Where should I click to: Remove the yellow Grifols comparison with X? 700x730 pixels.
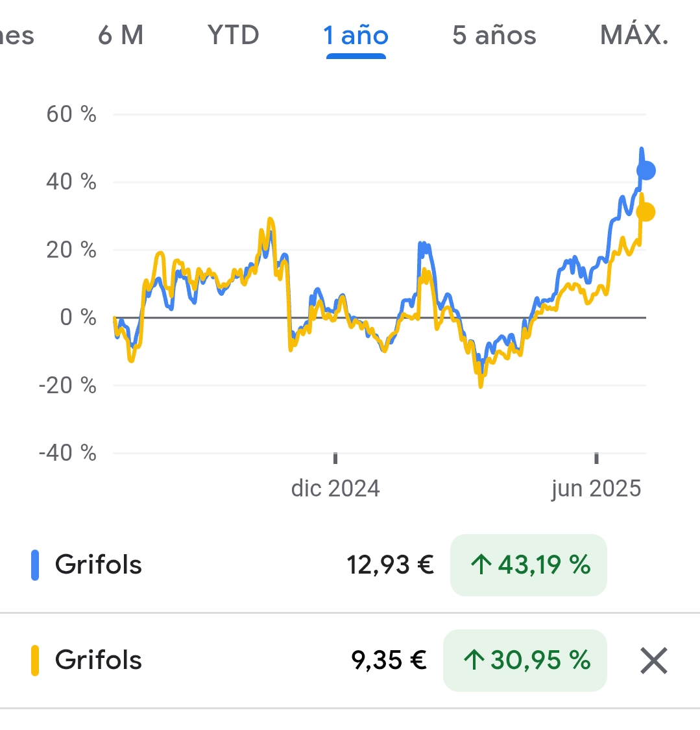coord(654,661)
